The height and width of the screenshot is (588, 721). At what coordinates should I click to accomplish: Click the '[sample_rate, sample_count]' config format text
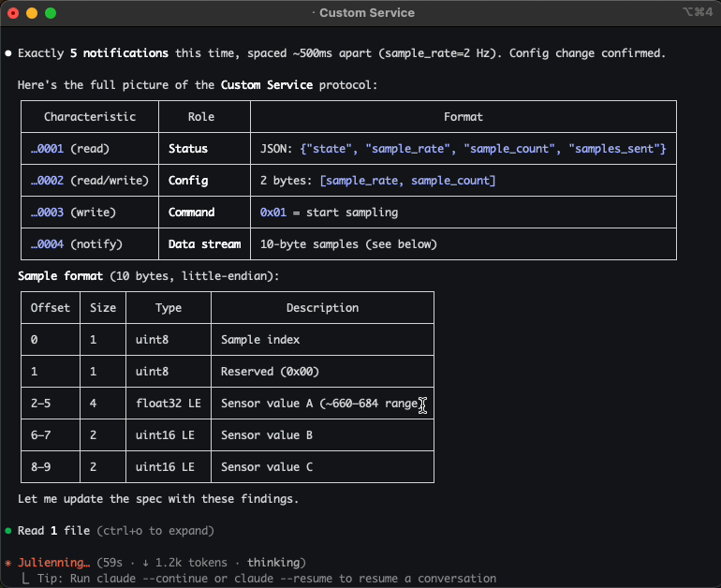pyautogui.click(x=407, y=181)
